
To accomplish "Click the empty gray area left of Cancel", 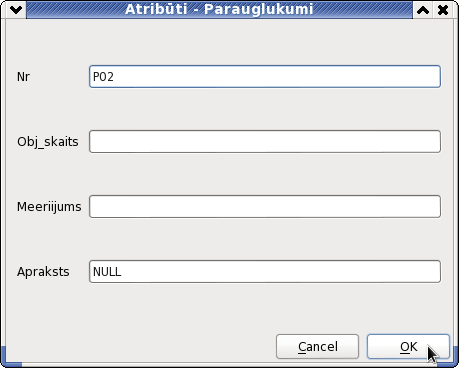I will point(140,347).
